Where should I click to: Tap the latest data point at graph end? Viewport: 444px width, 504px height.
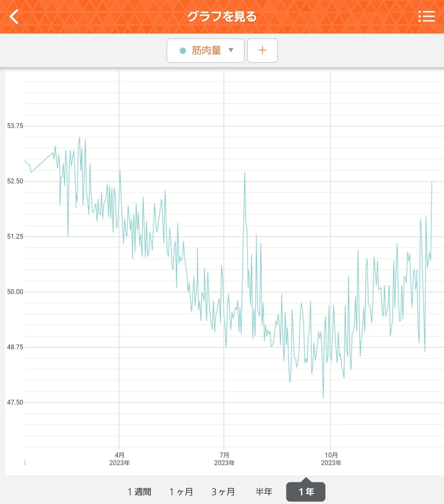click(432, 182)
